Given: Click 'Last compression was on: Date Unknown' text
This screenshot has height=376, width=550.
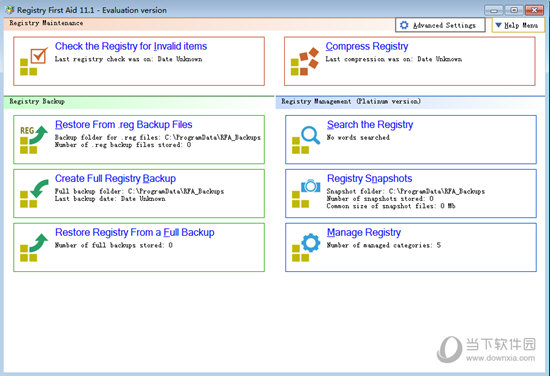Looking at the screenshot, I should (394, 59).
